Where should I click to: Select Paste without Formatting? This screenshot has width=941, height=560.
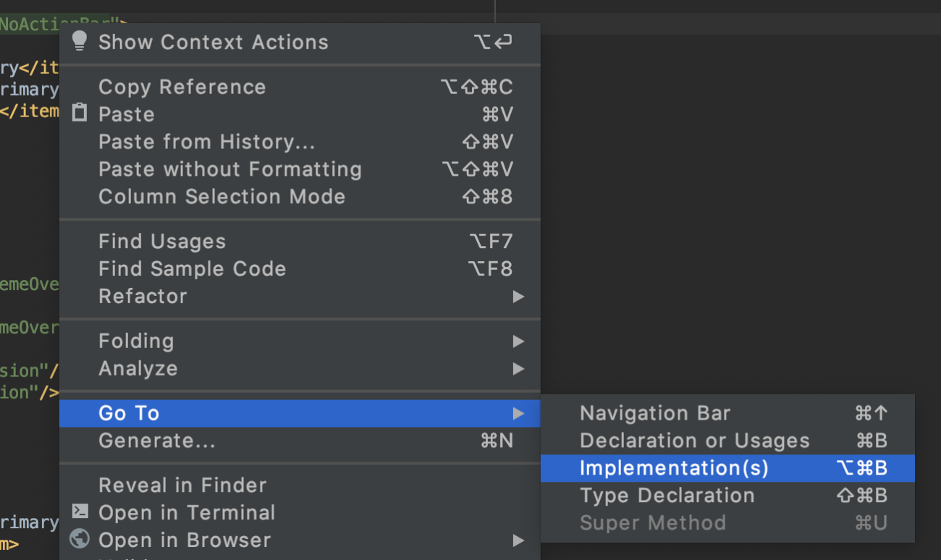coord(230,169)
